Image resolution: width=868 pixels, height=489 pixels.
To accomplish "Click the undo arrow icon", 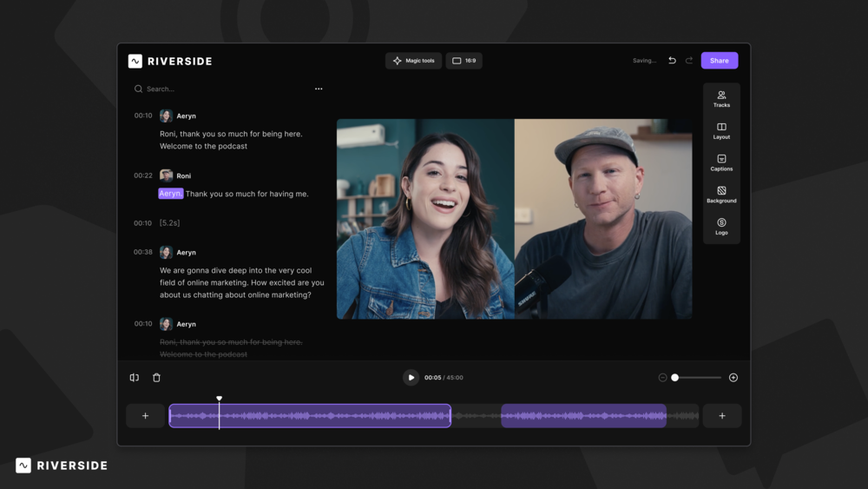I will click(x=672, y=61).
